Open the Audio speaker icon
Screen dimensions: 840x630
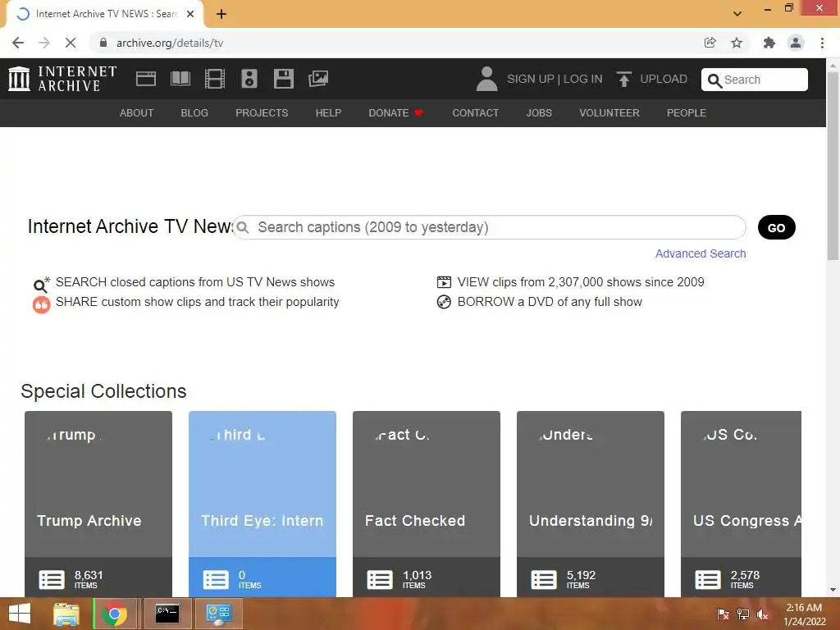[249, 79]
